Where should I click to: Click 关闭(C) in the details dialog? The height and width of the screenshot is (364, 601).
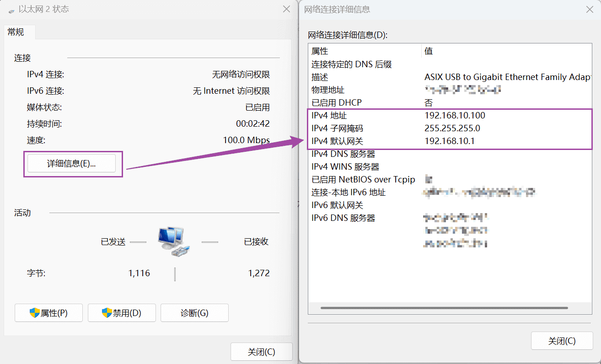[x=562, y=341]
